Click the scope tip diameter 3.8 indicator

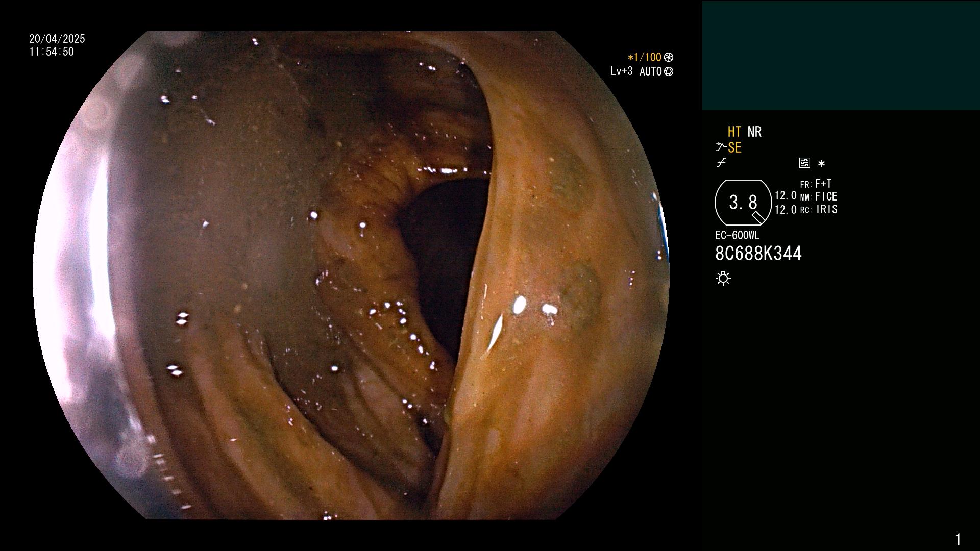(743, 203)
